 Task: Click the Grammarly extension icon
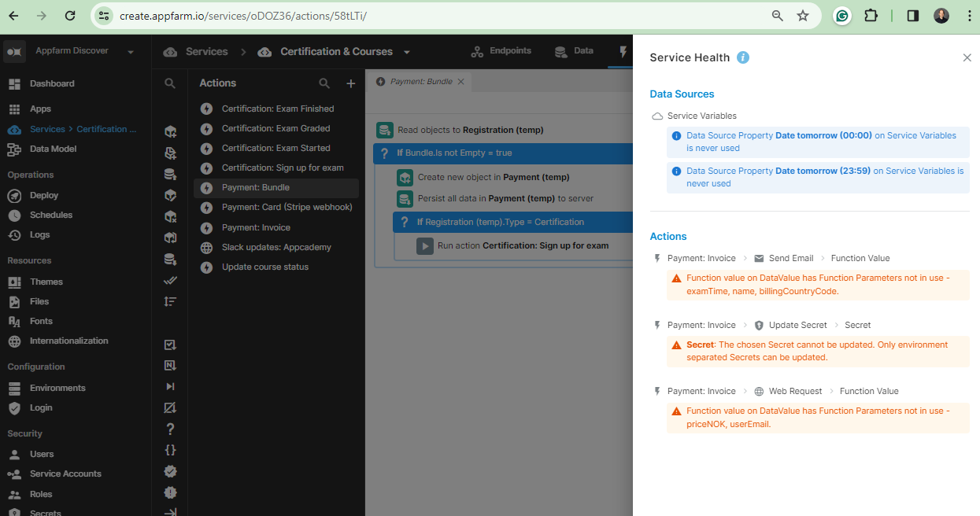pos(841,16)
